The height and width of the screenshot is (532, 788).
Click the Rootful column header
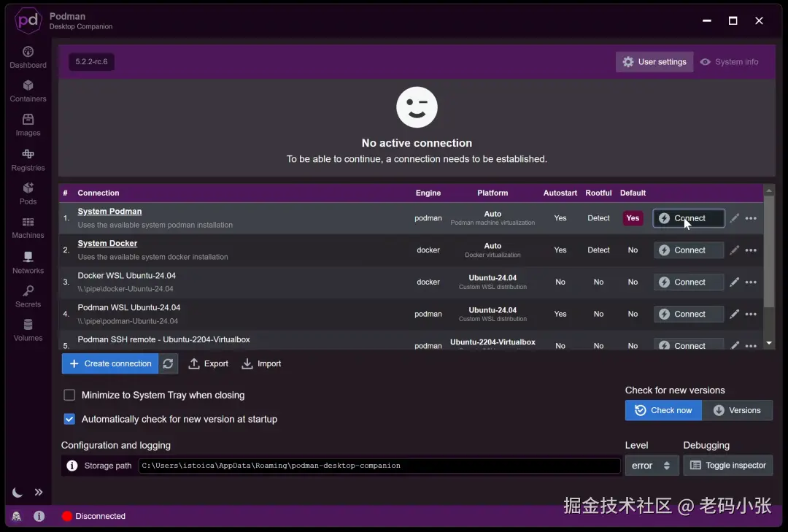pos(598,193)
